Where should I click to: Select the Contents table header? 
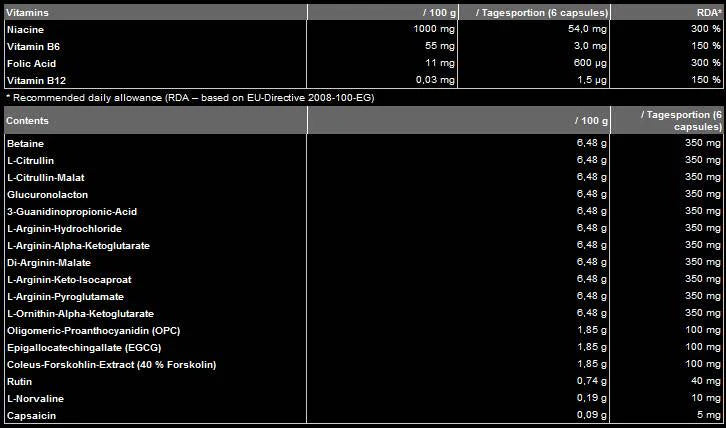pos(27,120)
